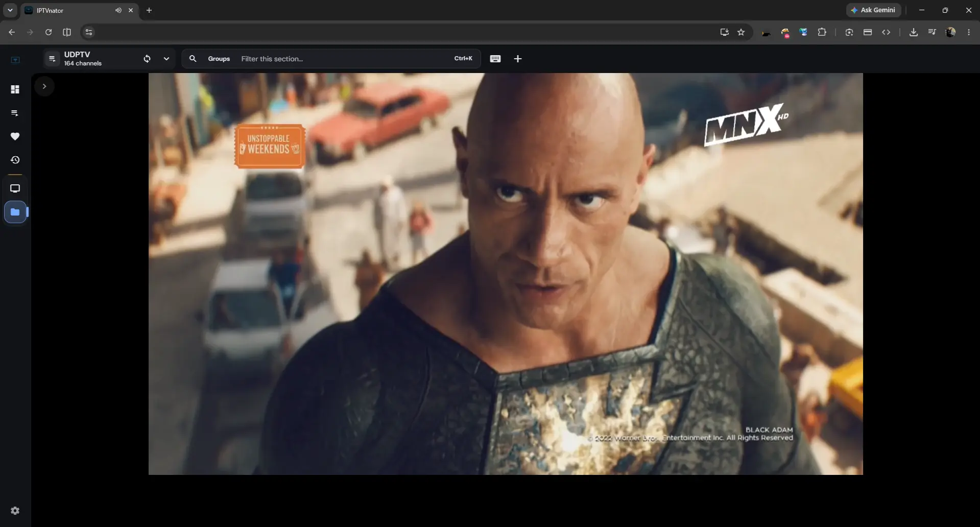
Task: Select the TV screen icon in sidebar
Action: [15, 188]
